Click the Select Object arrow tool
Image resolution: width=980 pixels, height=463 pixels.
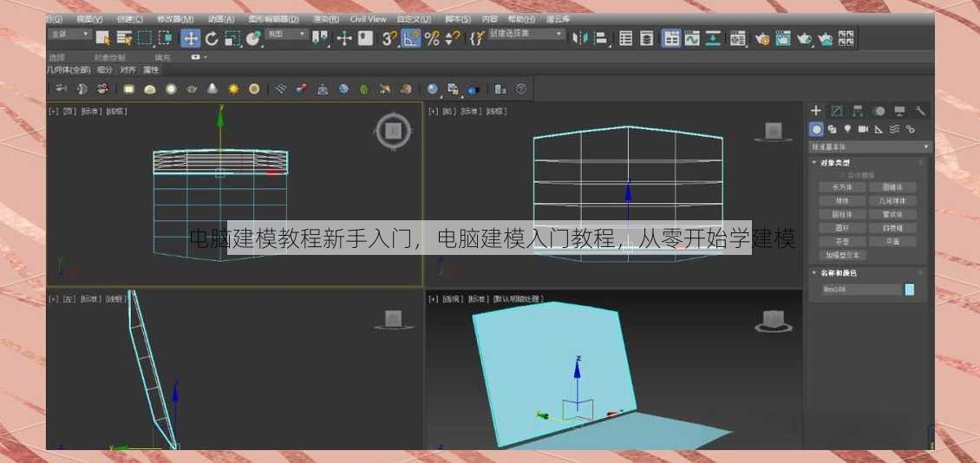tap(102, 38)
